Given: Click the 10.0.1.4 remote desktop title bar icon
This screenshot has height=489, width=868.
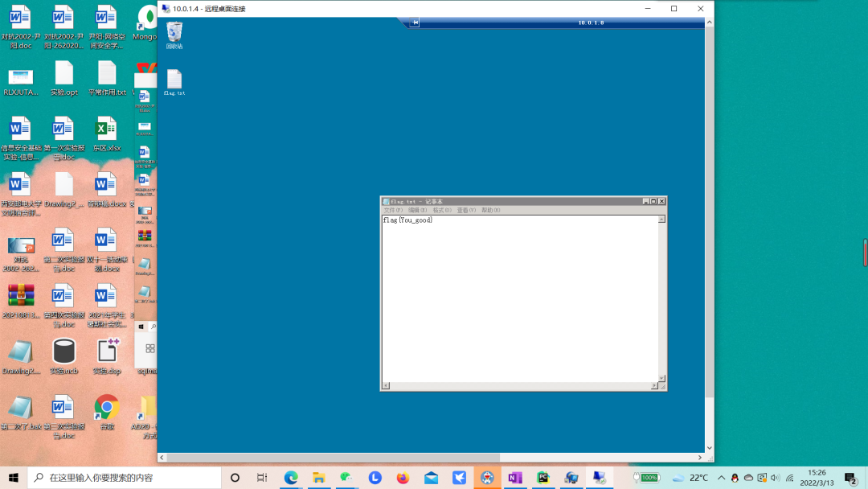Looking at the screenshot, I should [x=166, y=9].
